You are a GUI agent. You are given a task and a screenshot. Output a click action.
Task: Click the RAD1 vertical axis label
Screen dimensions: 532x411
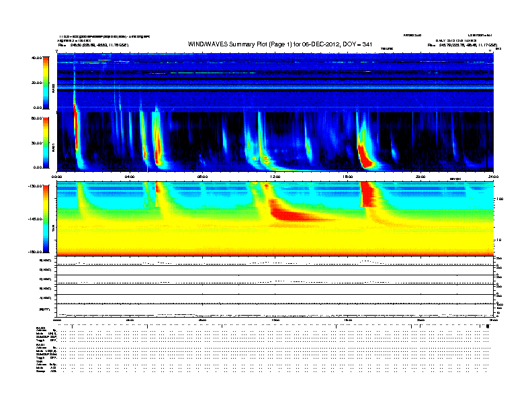click(53, 147)
